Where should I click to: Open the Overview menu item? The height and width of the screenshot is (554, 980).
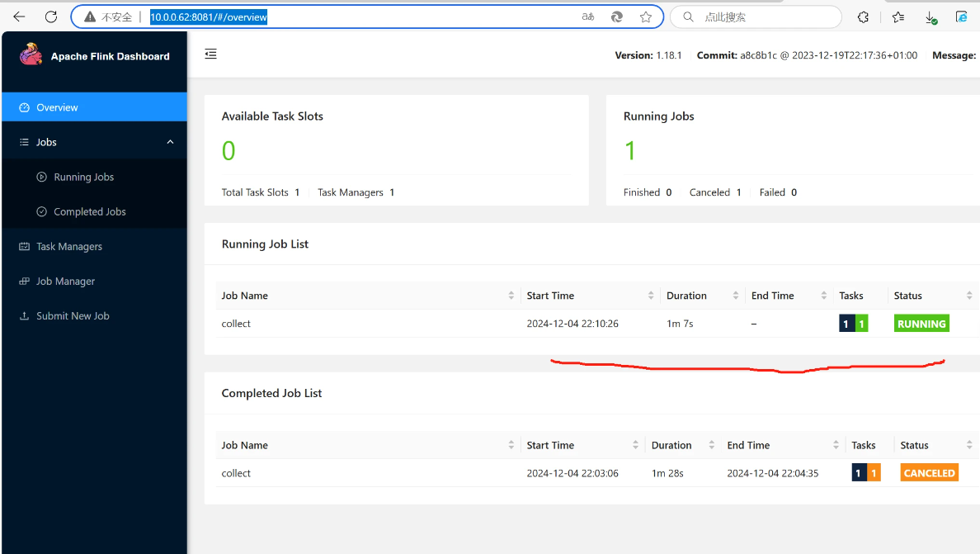coord(57,107)
